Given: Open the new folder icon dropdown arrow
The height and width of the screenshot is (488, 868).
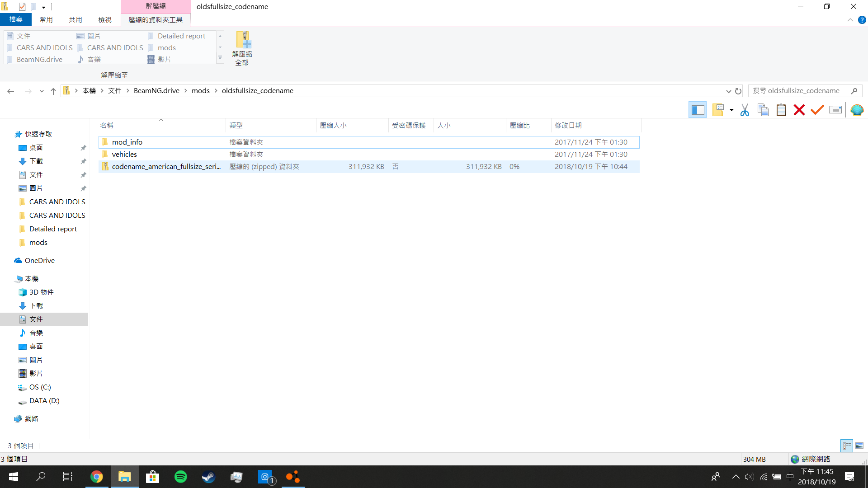Looking at the screenshot, I should 731,110.
